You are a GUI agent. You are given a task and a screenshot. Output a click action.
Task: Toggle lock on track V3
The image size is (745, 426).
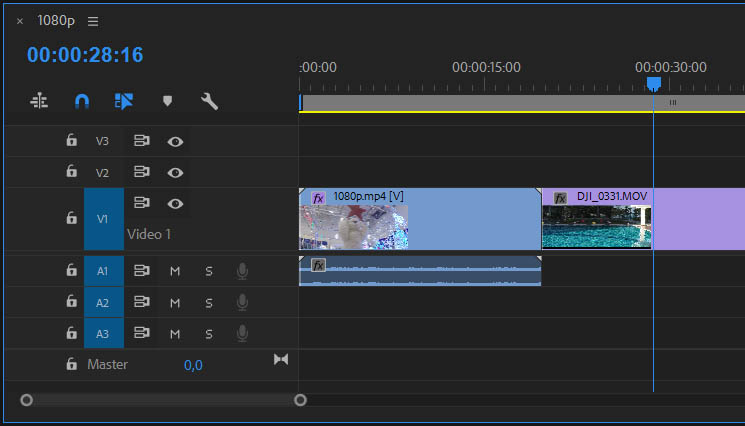pyautogui.click(x=71, y=140)
